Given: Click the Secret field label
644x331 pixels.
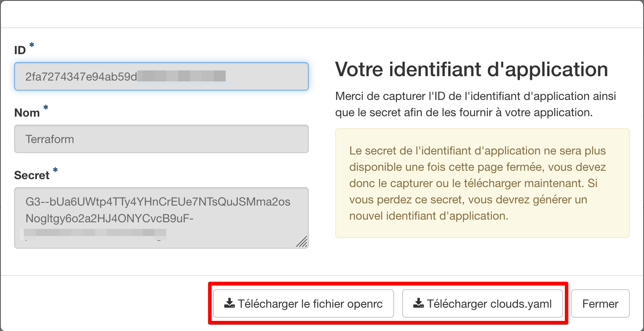Looking at the screenshot, I should click(32, 176).
